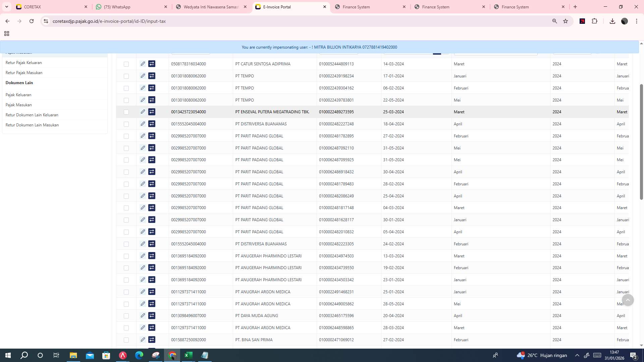644x362 pixels.
Task: Edit the PT TEMPO January invoice row
Action: [143, 76]
